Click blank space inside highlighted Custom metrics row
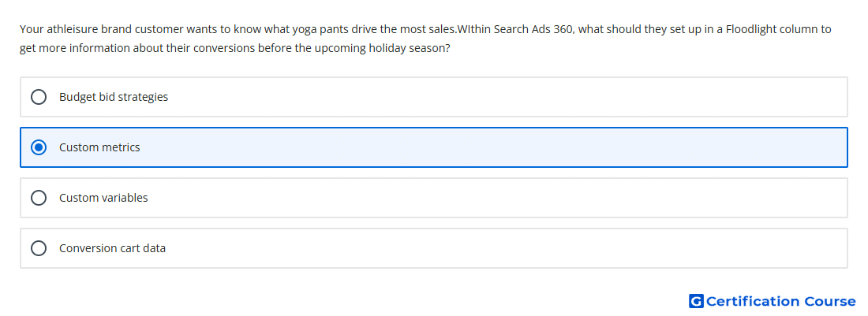This screenshot has width=868, height=316. coord(498,147)
